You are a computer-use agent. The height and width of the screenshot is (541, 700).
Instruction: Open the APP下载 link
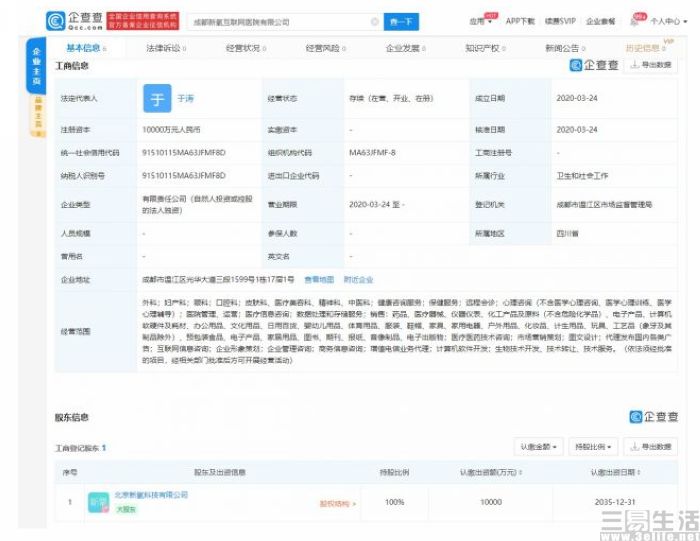coord(520,21)
